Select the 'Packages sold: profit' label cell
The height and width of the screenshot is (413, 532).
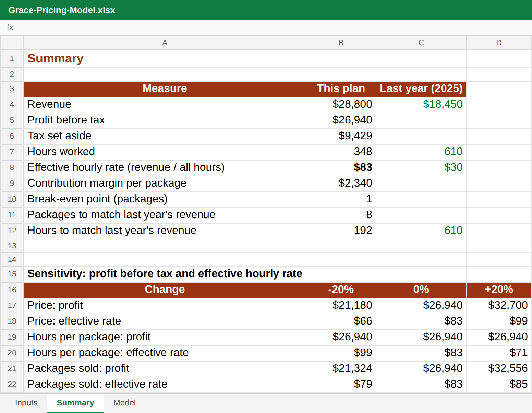pyautogui.click(x=165, y=369)
